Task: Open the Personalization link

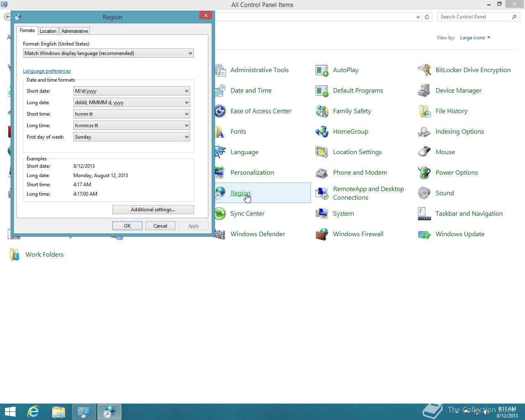Action: [252, 173]
